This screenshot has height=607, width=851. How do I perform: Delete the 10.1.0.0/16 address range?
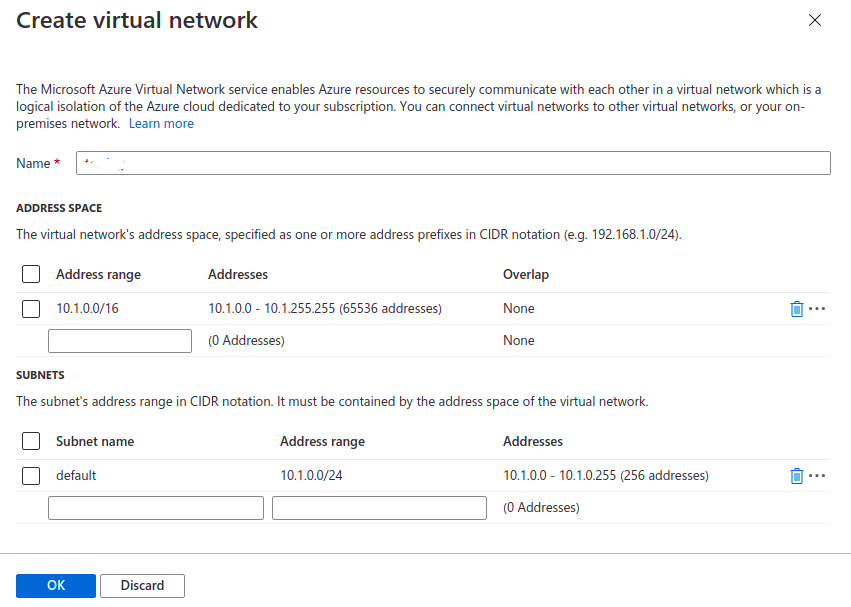click(x=797, y=308)
